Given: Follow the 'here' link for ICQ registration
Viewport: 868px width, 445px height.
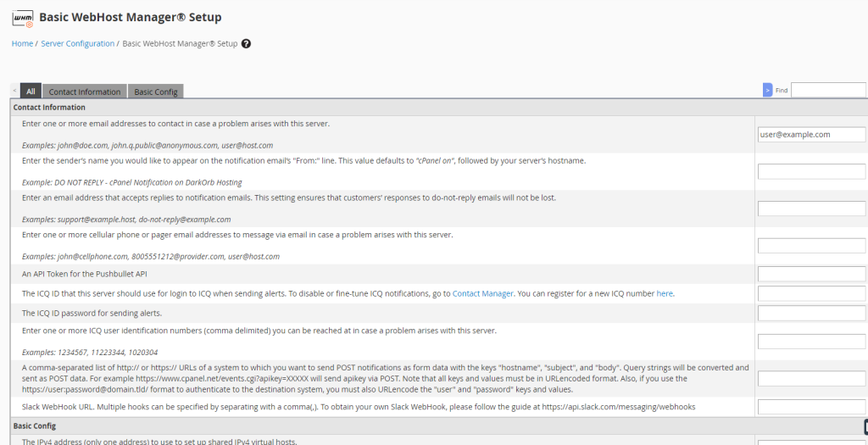Looking at the screenshot, I should tap(665, 294).
